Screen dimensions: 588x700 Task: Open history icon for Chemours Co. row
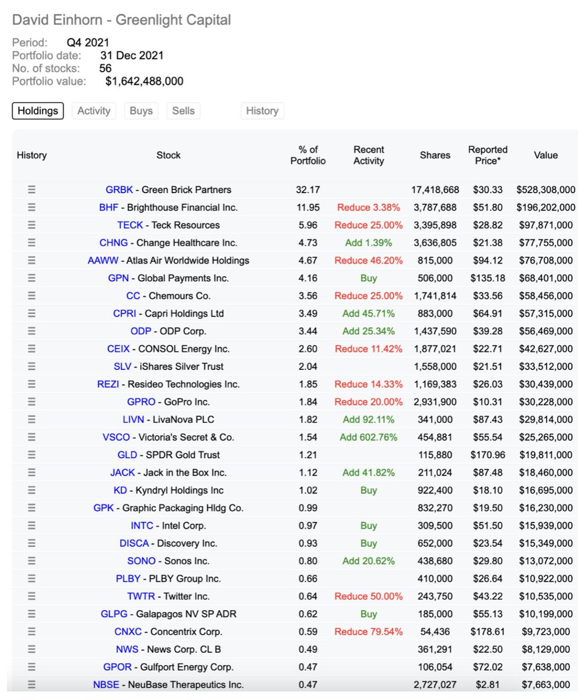click(32, 296)
